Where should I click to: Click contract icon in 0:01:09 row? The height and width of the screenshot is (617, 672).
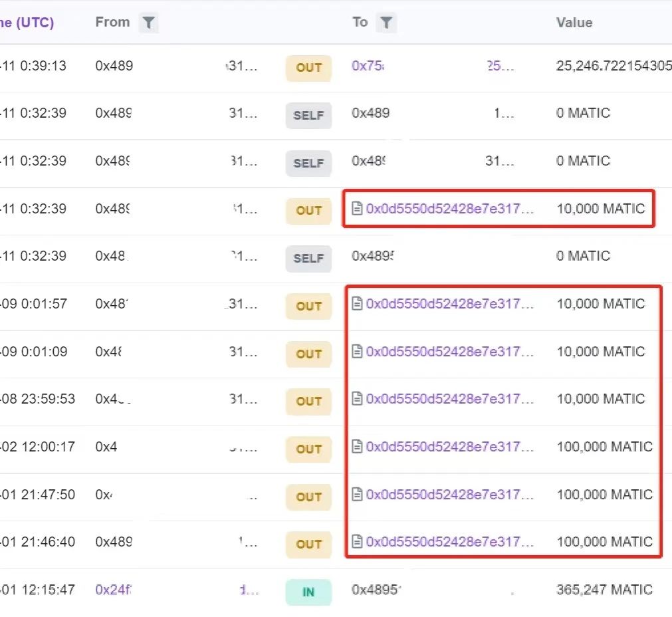[357, 352]
